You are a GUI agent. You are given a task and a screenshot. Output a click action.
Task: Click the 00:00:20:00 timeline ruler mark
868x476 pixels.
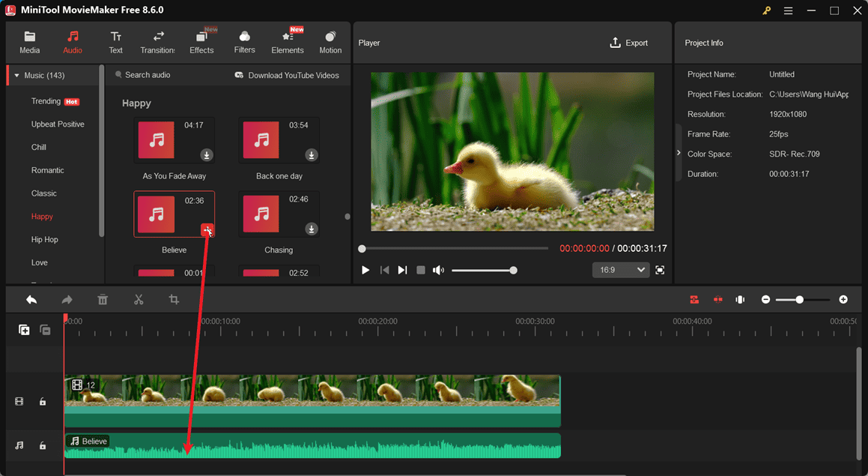pyautogui.click(x=377, y=322)
